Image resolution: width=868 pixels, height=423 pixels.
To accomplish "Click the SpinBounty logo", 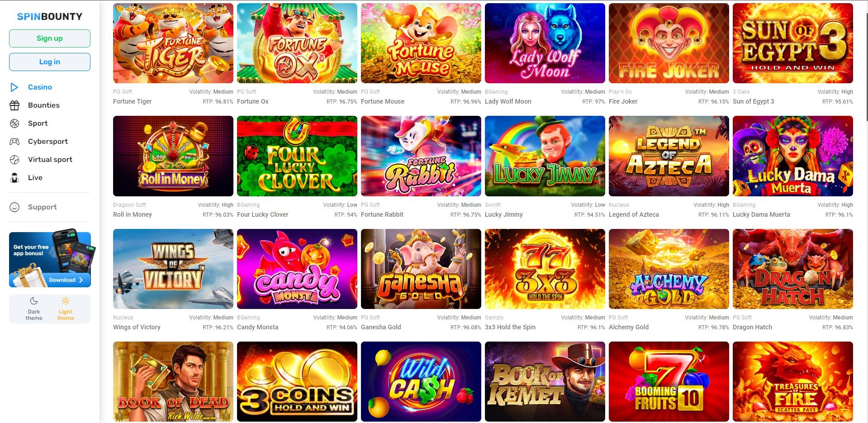I will click(x=50, y=17).
